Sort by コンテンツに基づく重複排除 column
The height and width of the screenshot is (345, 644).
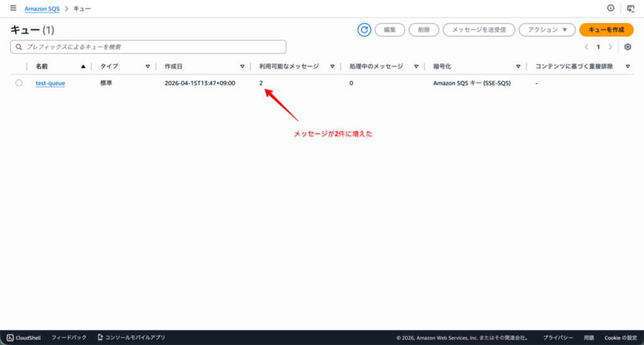pyautogui.click(x=628, y=67)
